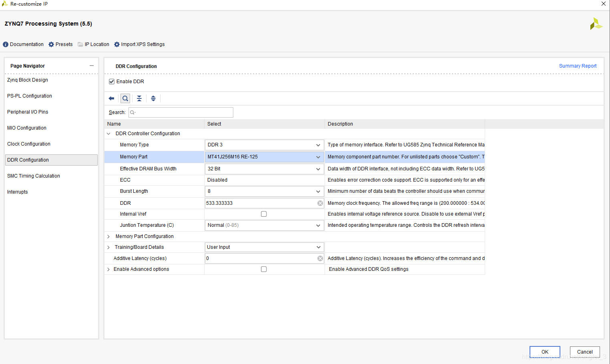
Task: Select DDR Configuration page
Action: pos(51,160)
